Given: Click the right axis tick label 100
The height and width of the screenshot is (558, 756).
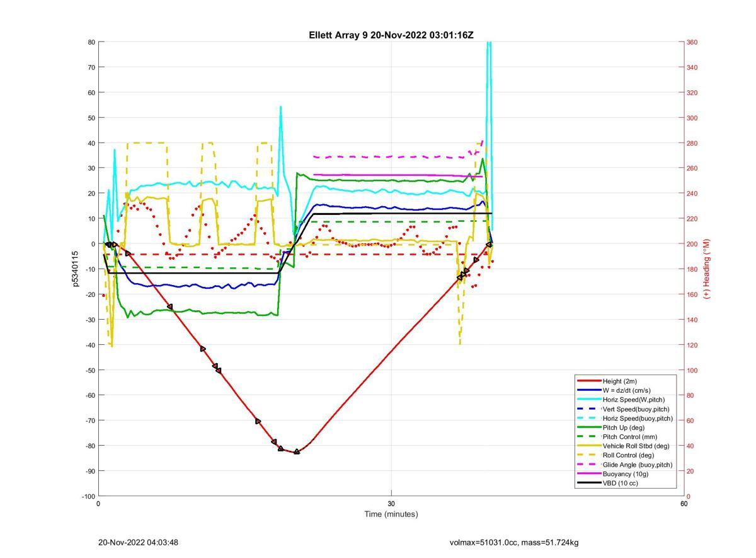Looking at the screenshot, I should [692, 370].
